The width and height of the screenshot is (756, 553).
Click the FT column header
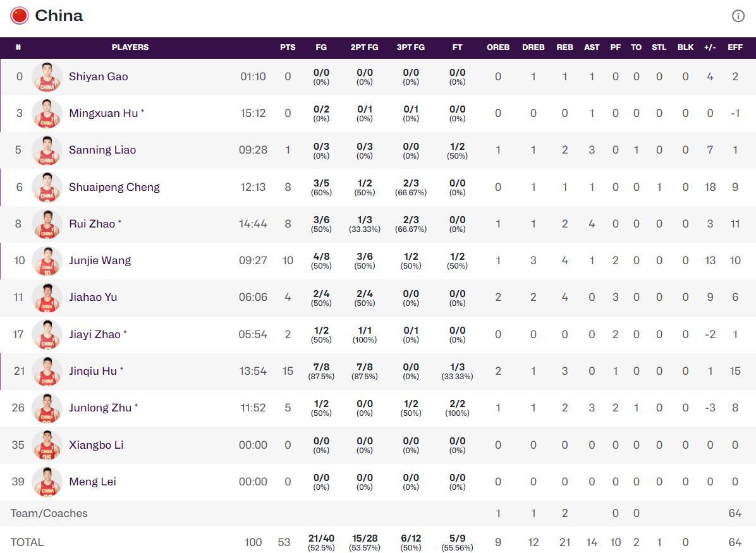[x=457, y=47]
